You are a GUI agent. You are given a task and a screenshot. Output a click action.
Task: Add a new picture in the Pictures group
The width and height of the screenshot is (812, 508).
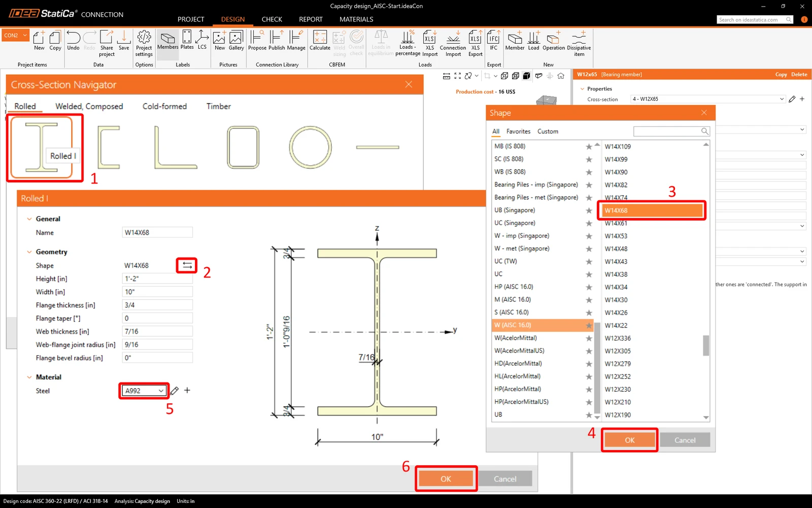pos(220,40)
